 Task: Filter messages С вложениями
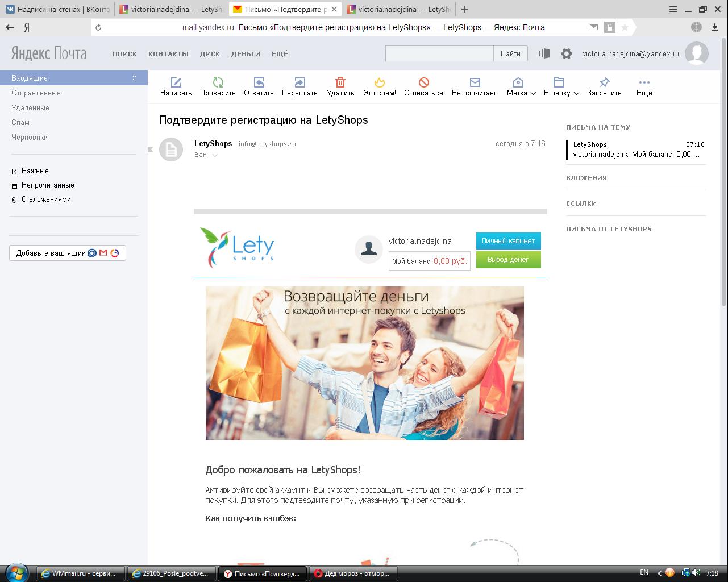tap(46, 199)
